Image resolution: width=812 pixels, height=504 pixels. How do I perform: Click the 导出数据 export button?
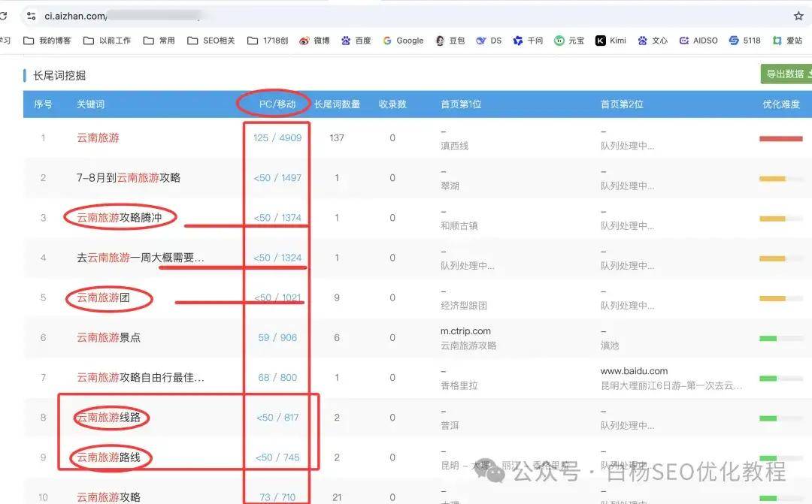coord(786,74)
